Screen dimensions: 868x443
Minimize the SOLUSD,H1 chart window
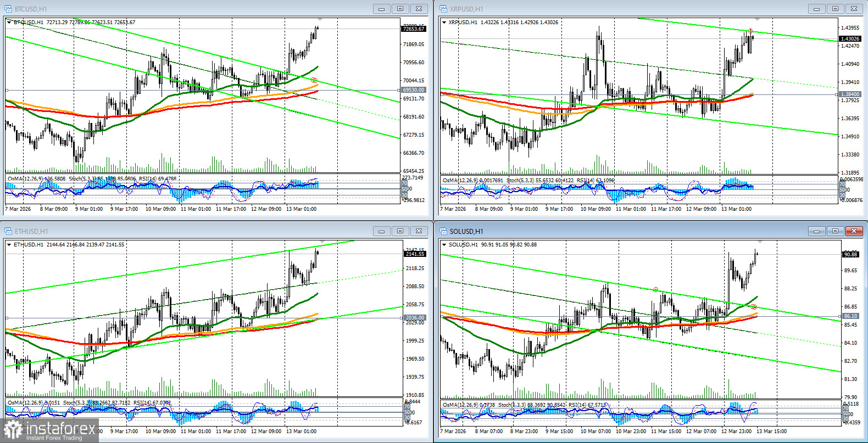[816, 231]
